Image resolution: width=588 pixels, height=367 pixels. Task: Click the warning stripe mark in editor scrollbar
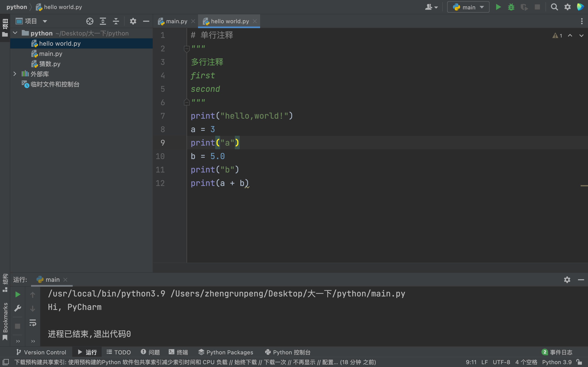click(584, 186)
